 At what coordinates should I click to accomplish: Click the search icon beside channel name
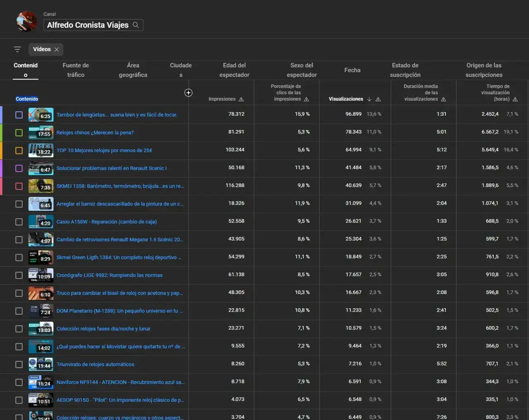136,25
